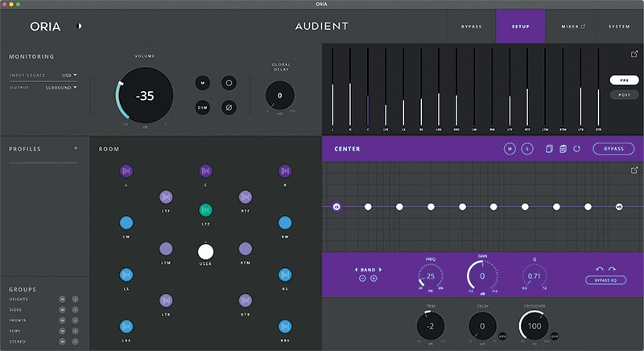
Task: Bypass the Center channel processing
Action: (x=613, y=149)
